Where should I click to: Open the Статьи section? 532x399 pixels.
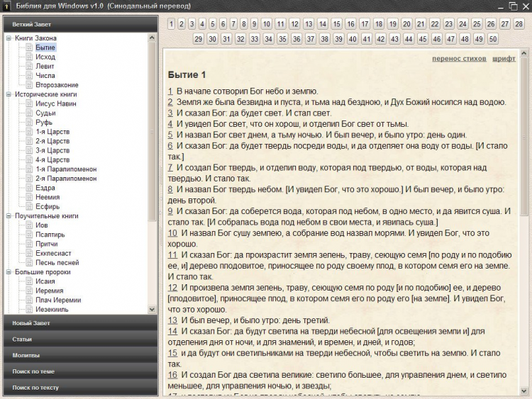point(80,339)
